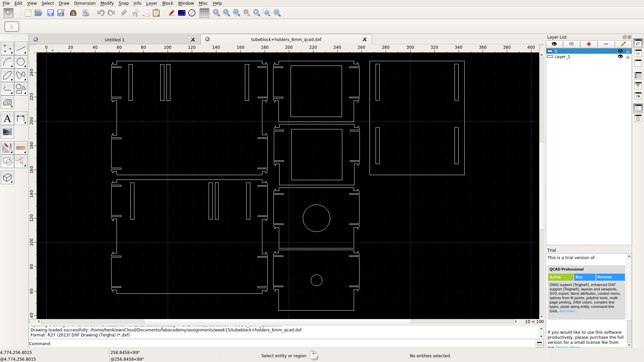
Task: Select the Hatch tool
Action: (7, 102)
